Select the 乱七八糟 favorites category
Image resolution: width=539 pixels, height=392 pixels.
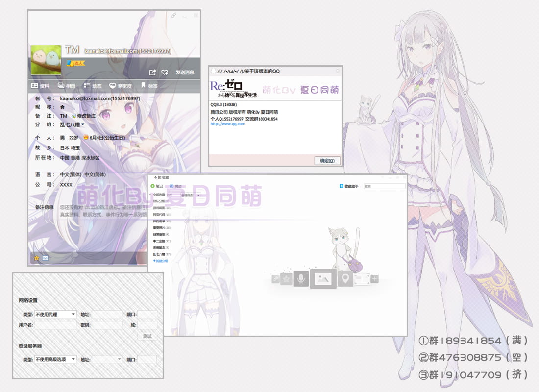pos(162,254)
